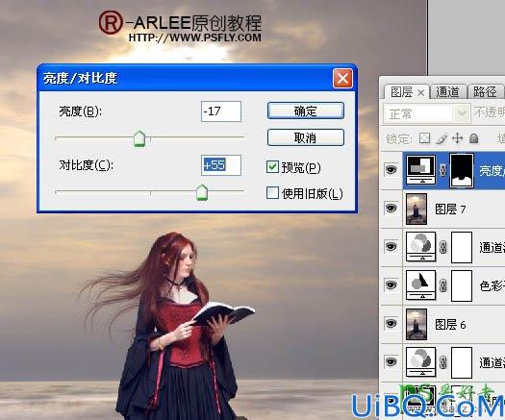Select the brightness/contrast adjustment thumbnail icon

click(421, 169)
